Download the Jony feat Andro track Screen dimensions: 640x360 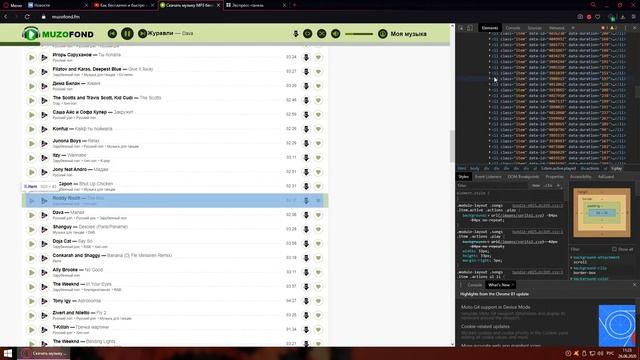click(306, 172)
